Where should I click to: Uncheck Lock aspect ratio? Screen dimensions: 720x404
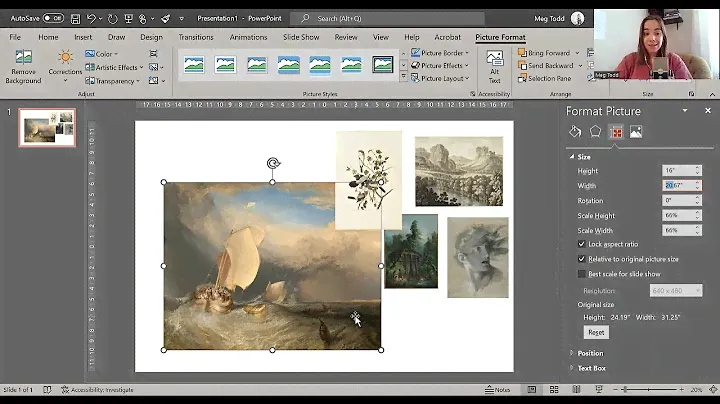582,244
